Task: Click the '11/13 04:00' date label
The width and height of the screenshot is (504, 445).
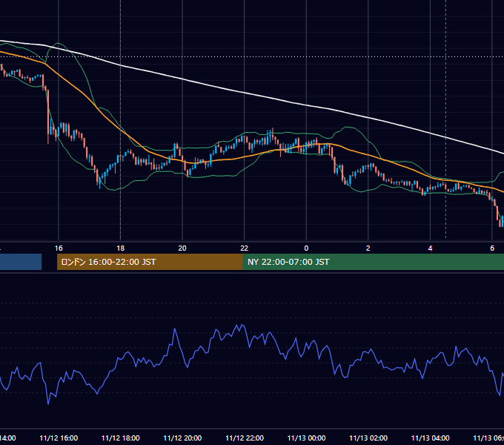Action: [x=431, y=438]
